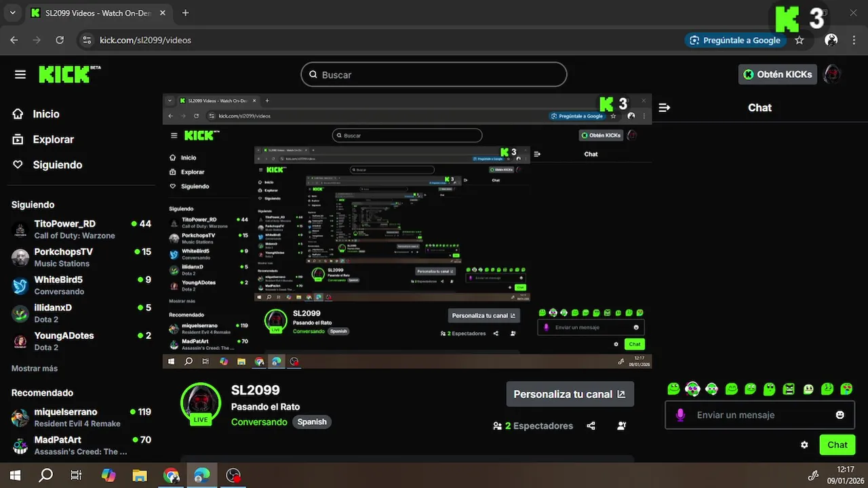Expand Mostrar más in following list
Image resolution: width=868 pixels, height=488 pixels.
tap(35, 369)
